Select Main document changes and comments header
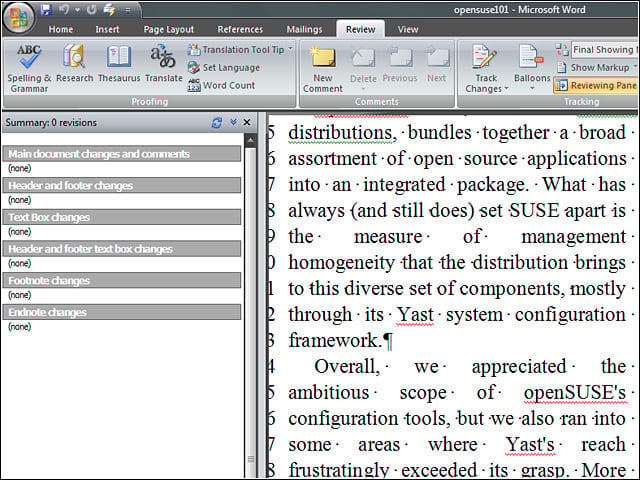This screenshot has height=480, width=640. pos(122,154)
